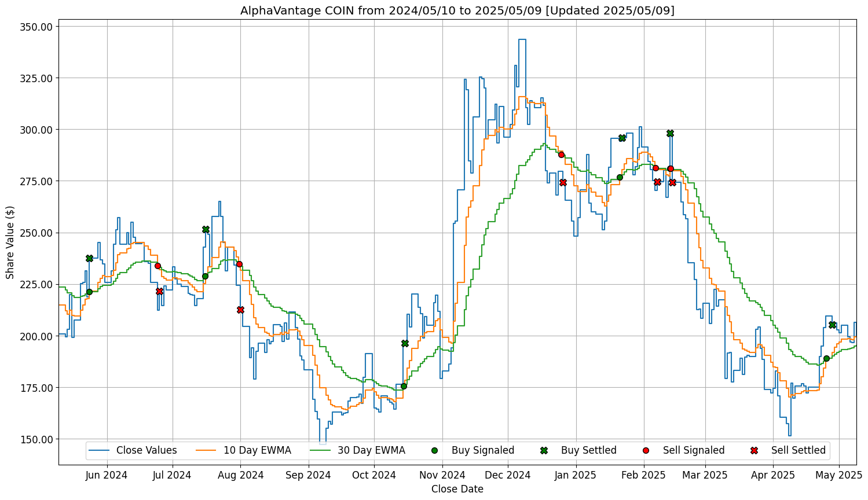868x500 pixels.
Task: Click the Jun 2024 x-axis label
Action: pos(107,476)
